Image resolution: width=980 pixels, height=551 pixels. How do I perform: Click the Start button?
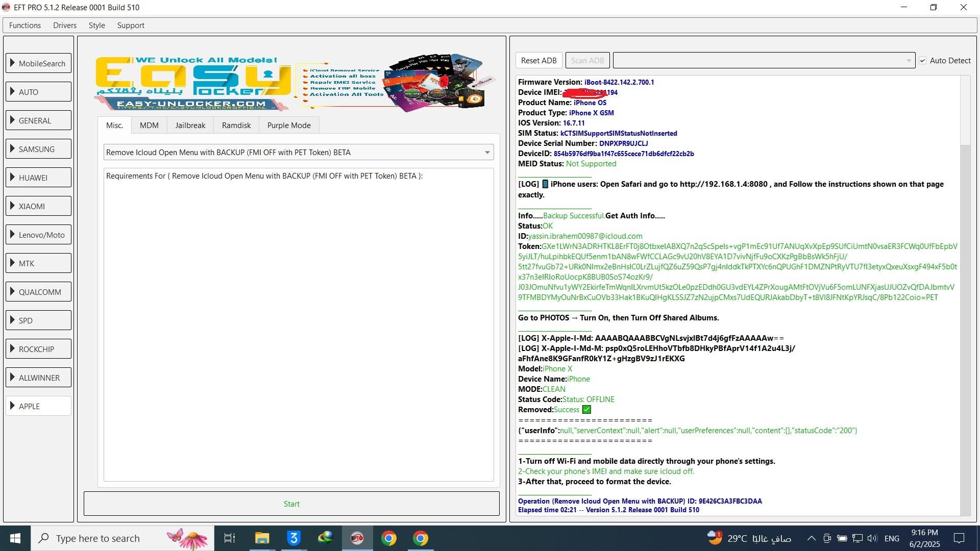pyautogui.click(x=291, y=504)
